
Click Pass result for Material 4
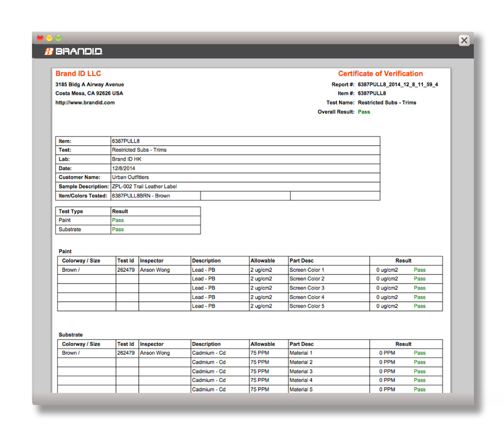point(420,380)
